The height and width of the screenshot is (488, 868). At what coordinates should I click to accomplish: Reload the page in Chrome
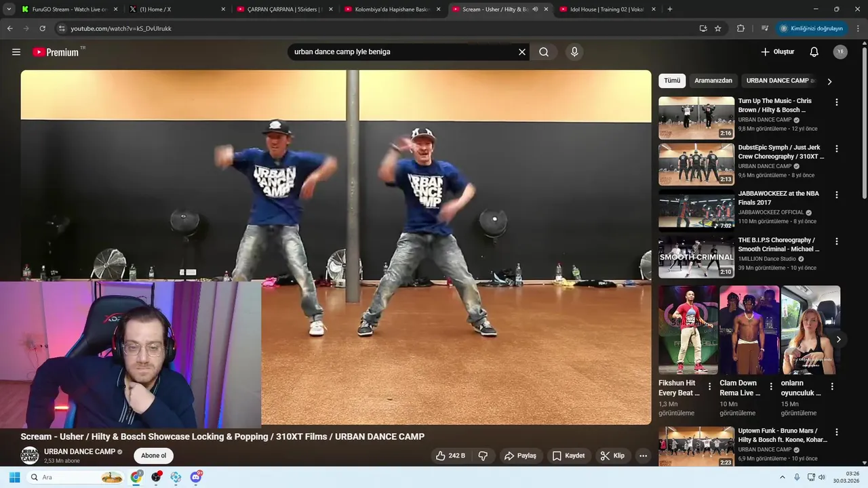42,28
